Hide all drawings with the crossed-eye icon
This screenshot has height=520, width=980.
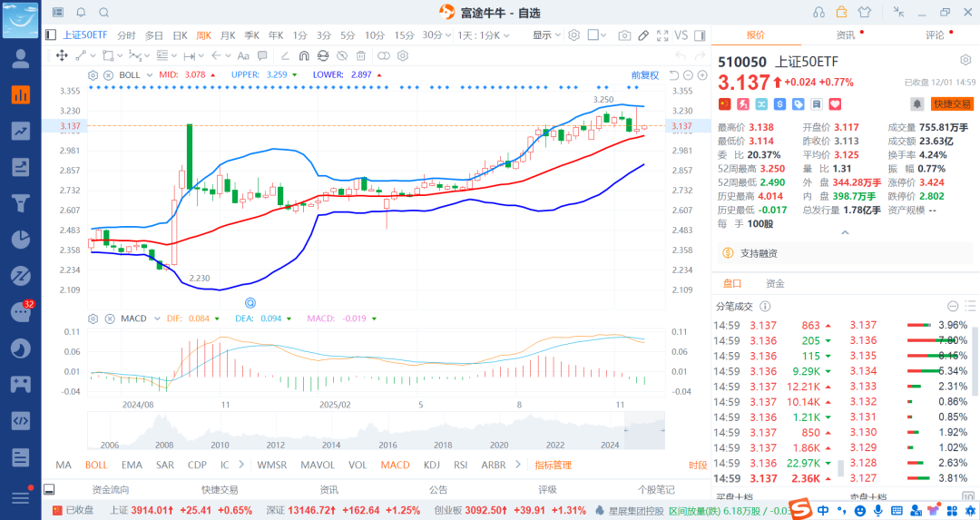[x=342, y=55]
